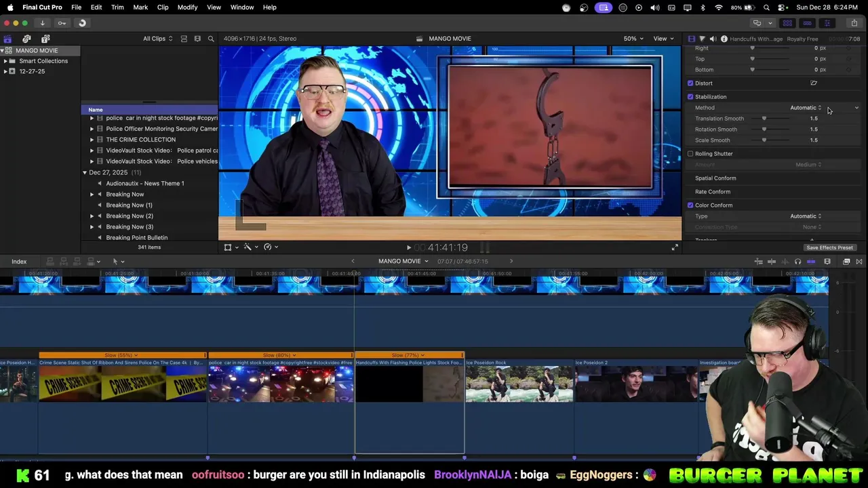Image resolution: width=868 pixels, height=488 pixels.
Task: Go forward in timeline history arrow
Action: [x=511, y=262]
